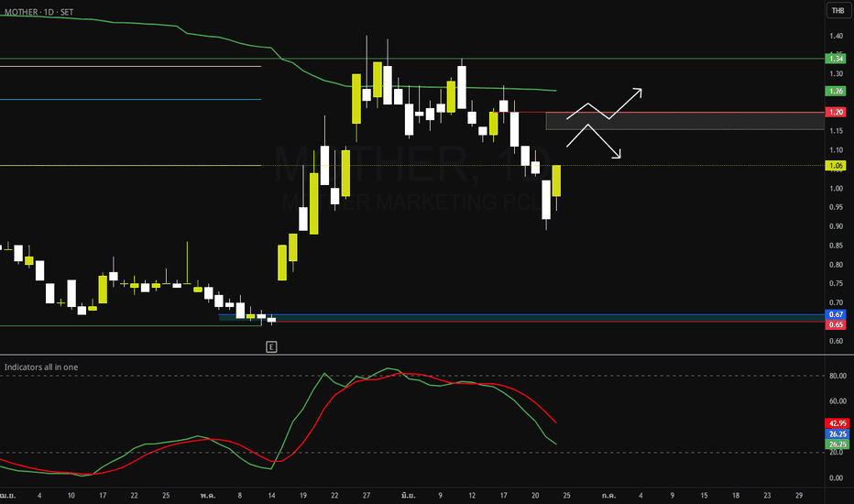The height and width of the screenshot is (504, 854).
Task: Click the green 1.34 price label
Action: [836, 59]
